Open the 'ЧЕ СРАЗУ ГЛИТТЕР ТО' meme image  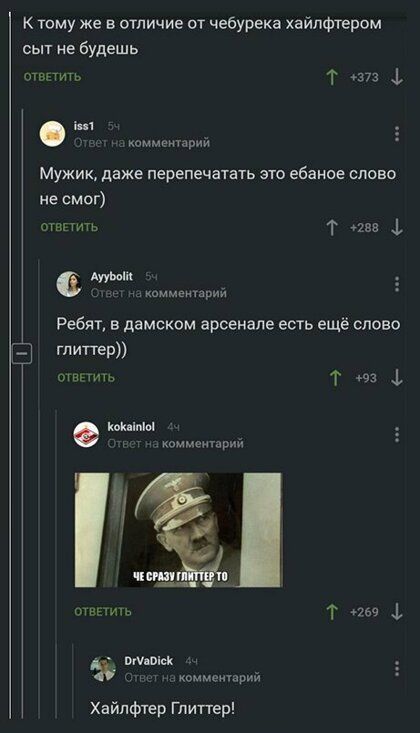(x=178, y=530)
